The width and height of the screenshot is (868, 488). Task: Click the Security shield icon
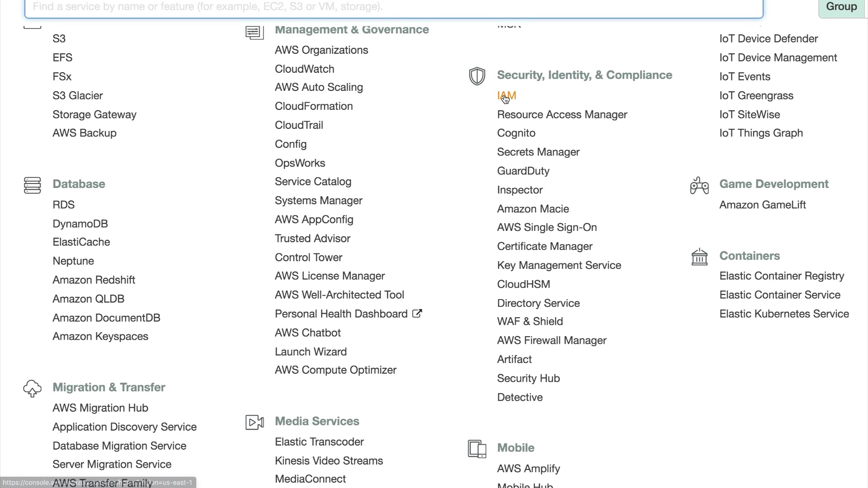(x=477, y=76)
